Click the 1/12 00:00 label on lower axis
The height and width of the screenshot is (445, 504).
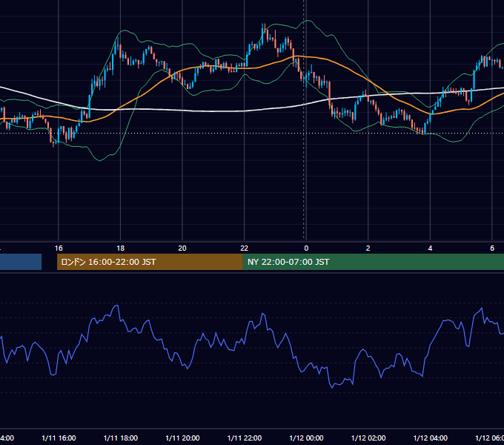[306, 438]
